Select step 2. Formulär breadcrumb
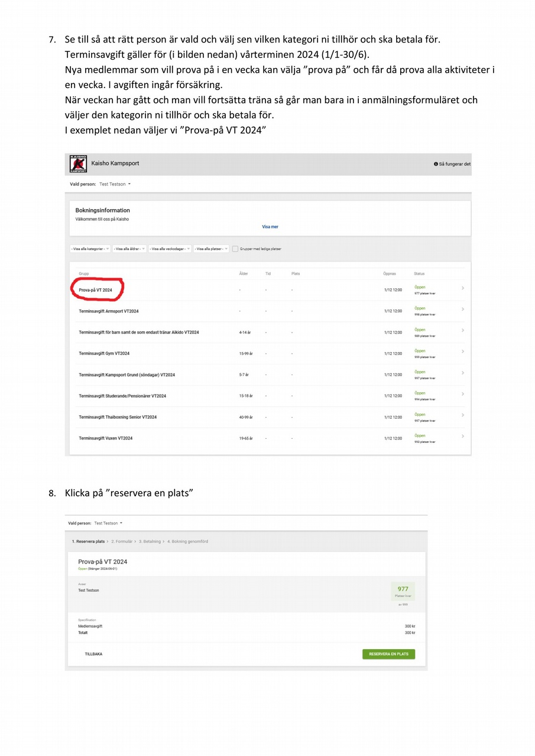This screenshot has height=756, width=535. (121, 541)
